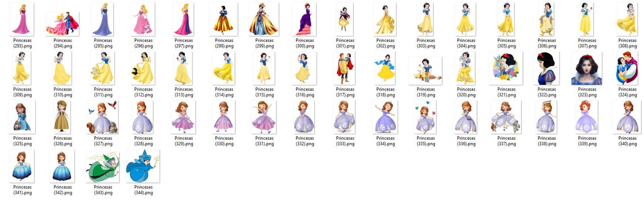Select Princesas (308).png thumbnail
The width and height of the screenshot is (644, 203).
click(x=627, y=19)
